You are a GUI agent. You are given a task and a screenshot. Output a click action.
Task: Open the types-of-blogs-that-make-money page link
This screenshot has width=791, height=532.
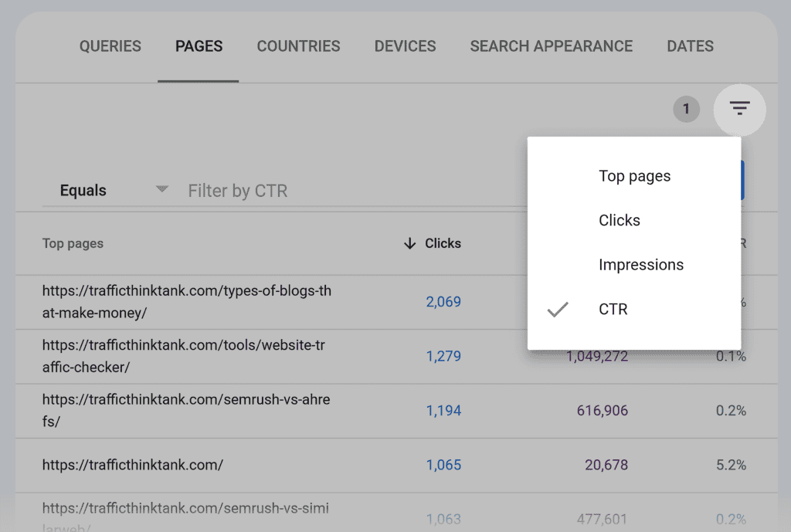(186, 301)
